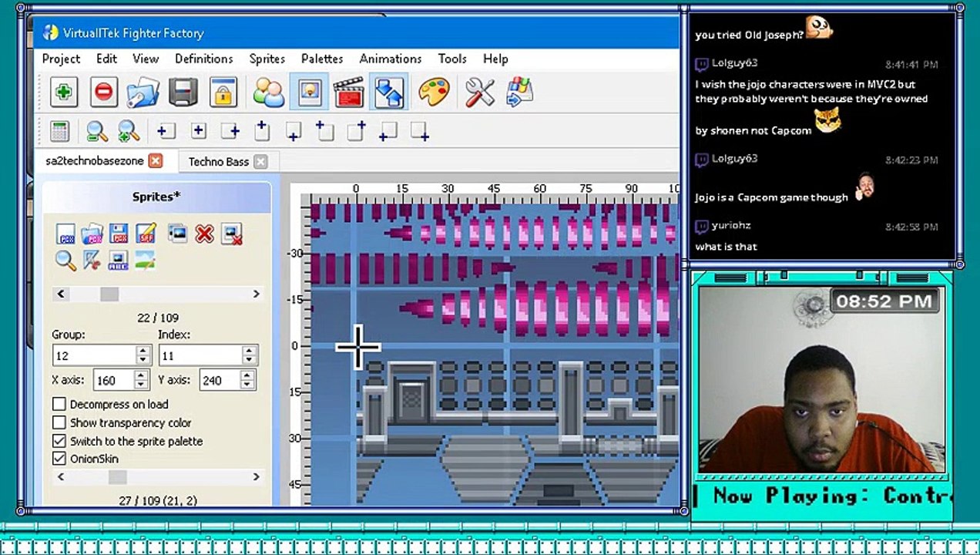Click the axis crosshair on sprite canvas
980x555 pixels.
358,346
